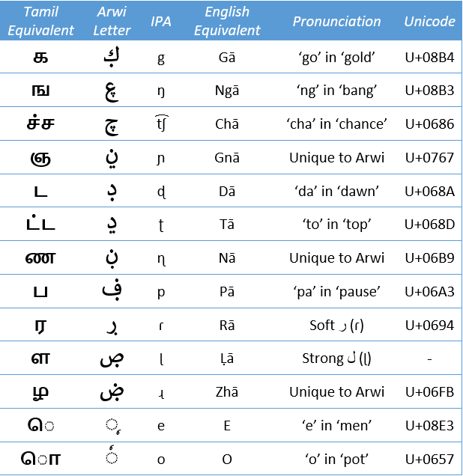Screen dimensions: 463x476
Task: Click the 'pa' in 'pause' cell
Action: (x=336, y=292)
